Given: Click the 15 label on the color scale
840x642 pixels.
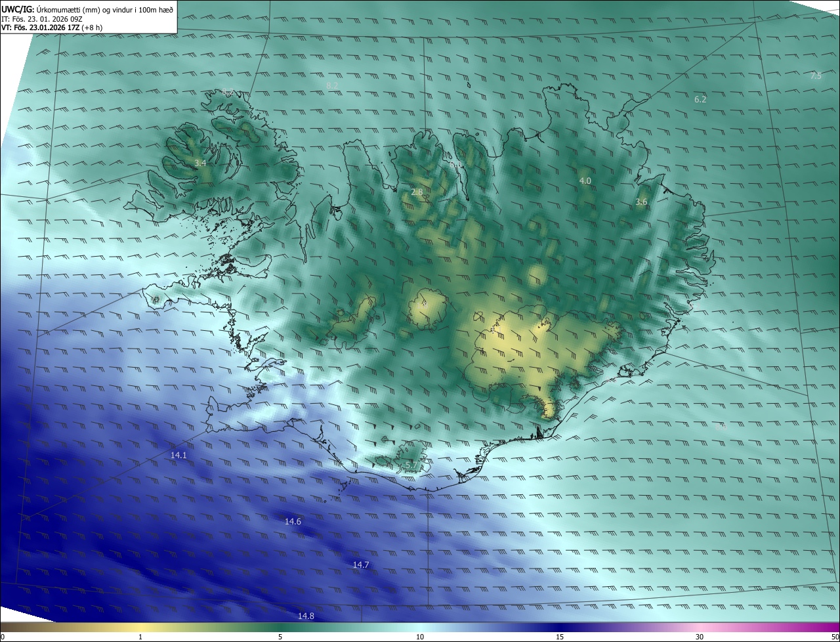Looking at the screenshot, I should [560, 637].
